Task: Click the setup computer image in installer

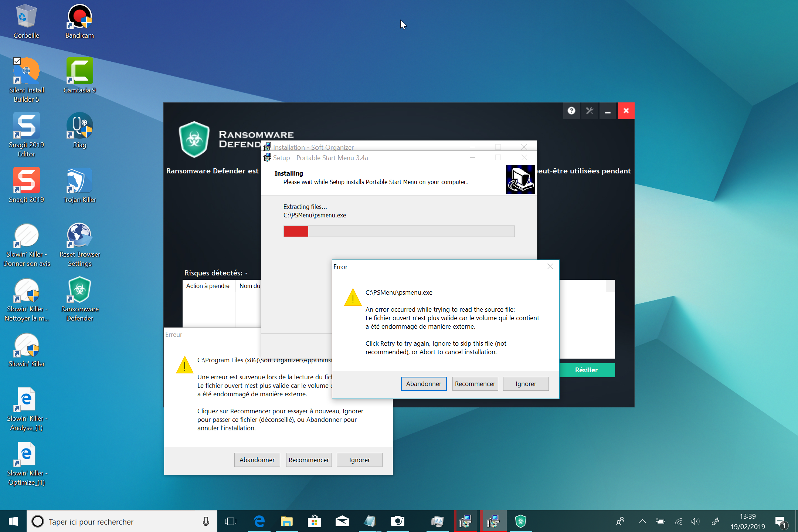Action: [x=520, y=179]
